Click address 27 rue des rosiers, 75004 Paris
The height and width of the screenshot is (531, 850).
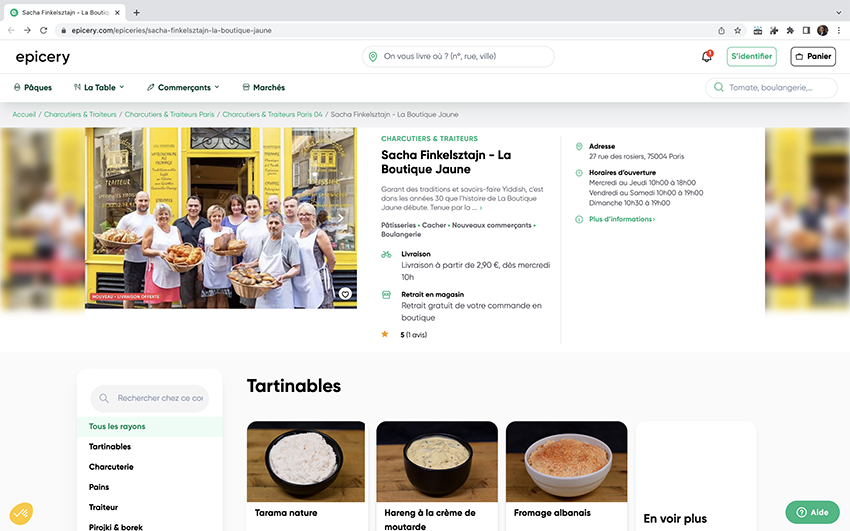(x=636, y=157)
